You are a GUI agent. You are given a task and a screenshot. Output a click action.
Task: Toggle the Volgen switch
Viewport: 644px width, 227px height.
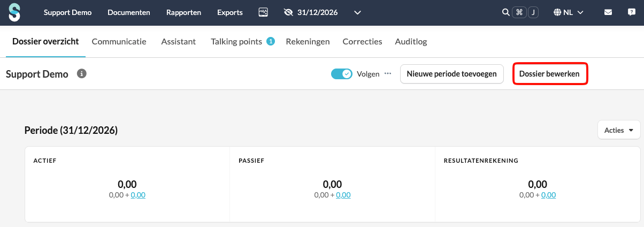pyautogui.click(x=341, y=74)
